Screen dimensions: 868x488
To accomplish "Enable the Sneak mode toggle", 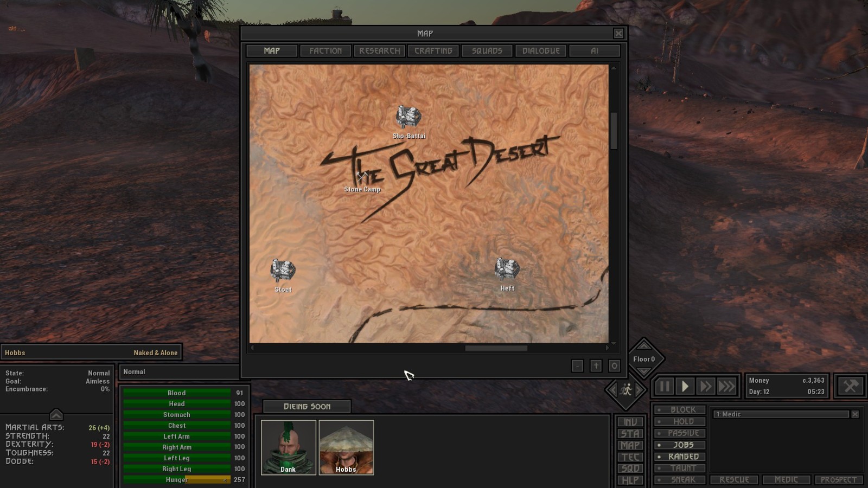I will (680, 480).
